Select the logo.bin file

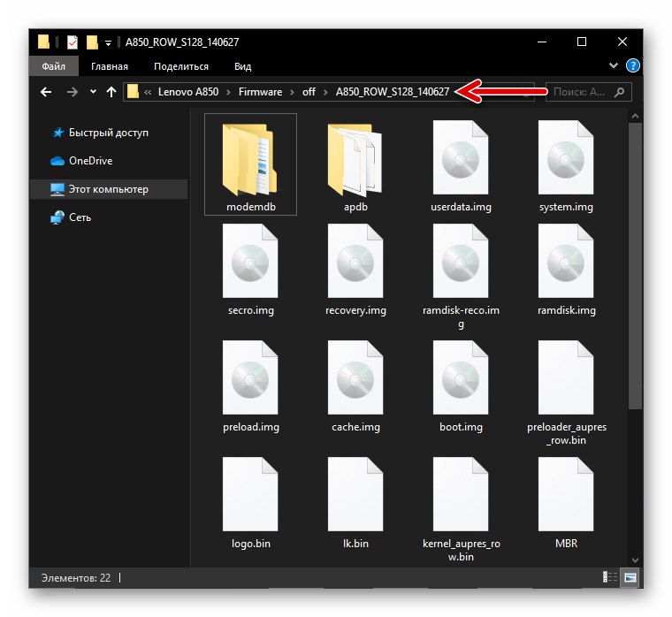tap(250, 501)
